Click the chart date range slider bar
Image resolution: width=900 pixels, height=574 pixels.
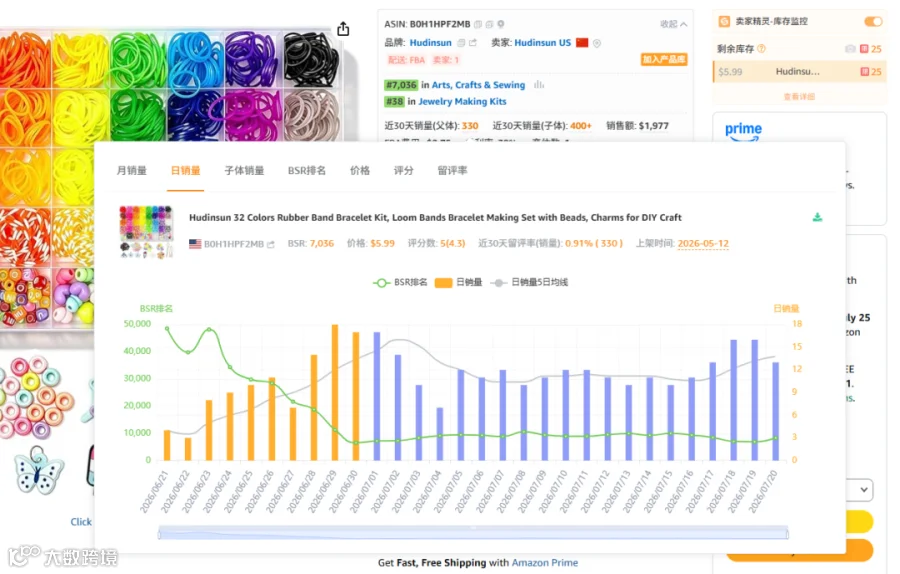(473, 533)
